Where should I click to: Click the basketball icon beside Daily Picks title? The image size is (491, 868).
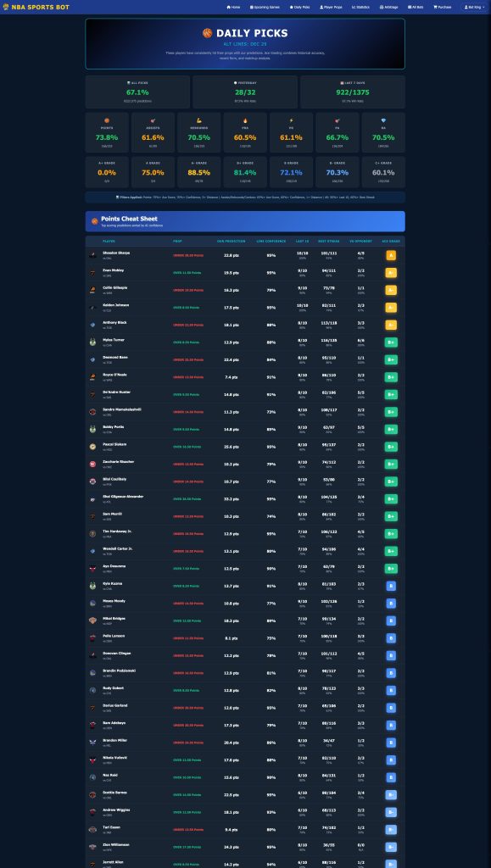pos(208,33)
